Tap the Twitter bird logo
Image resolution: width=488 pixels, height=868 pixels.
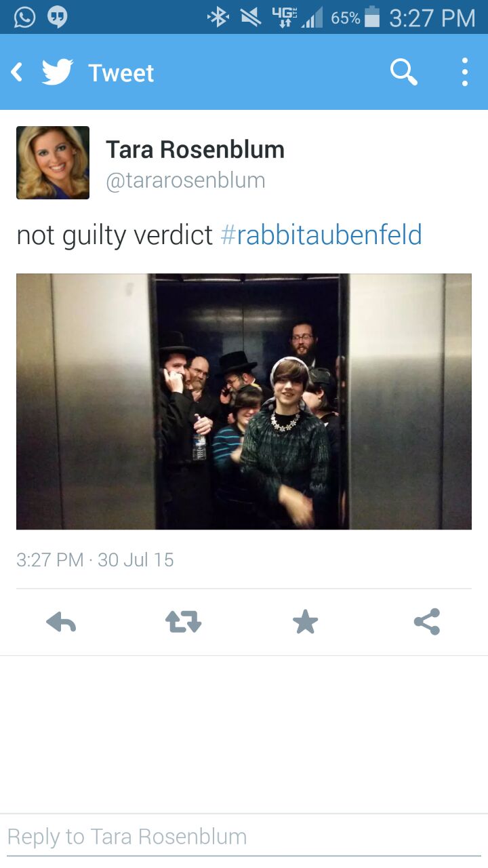click(x=58, y=72)
